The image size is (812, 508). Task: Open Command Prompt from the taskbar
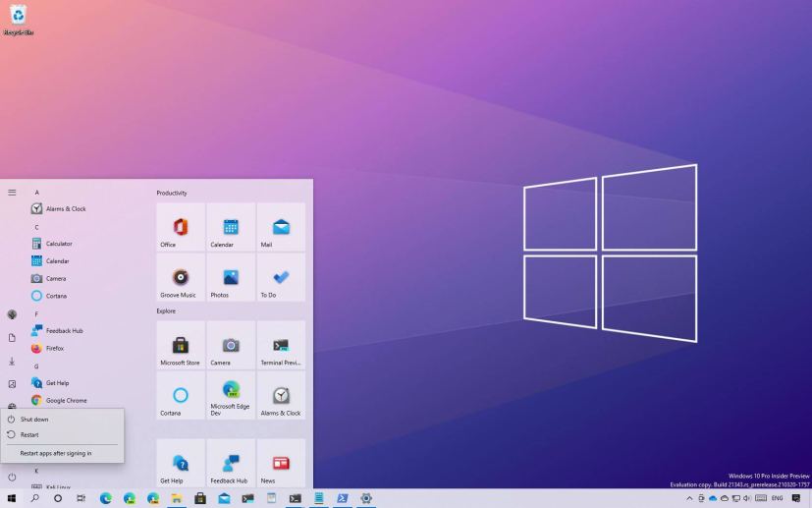tap(296, 499)
